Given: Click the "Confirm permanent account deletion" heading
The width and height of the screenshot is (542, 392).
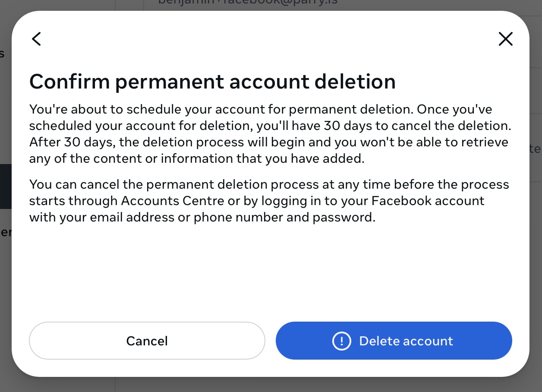Looking at the screenshot, I should (x=212, y=82).
